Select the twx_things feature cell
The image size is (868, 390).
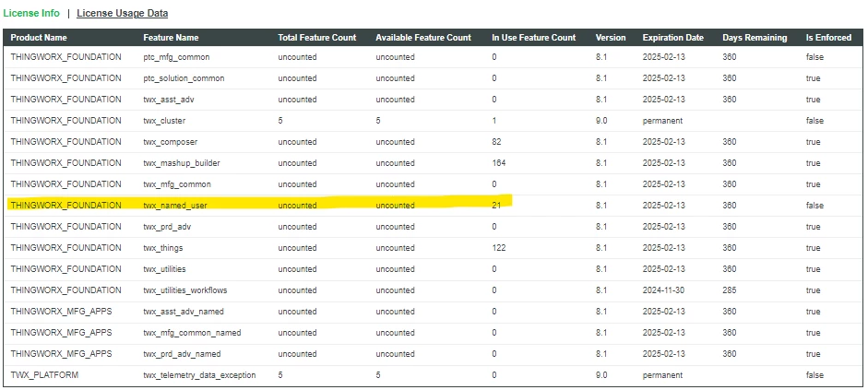pyautogui.click(x=162, y=248)
